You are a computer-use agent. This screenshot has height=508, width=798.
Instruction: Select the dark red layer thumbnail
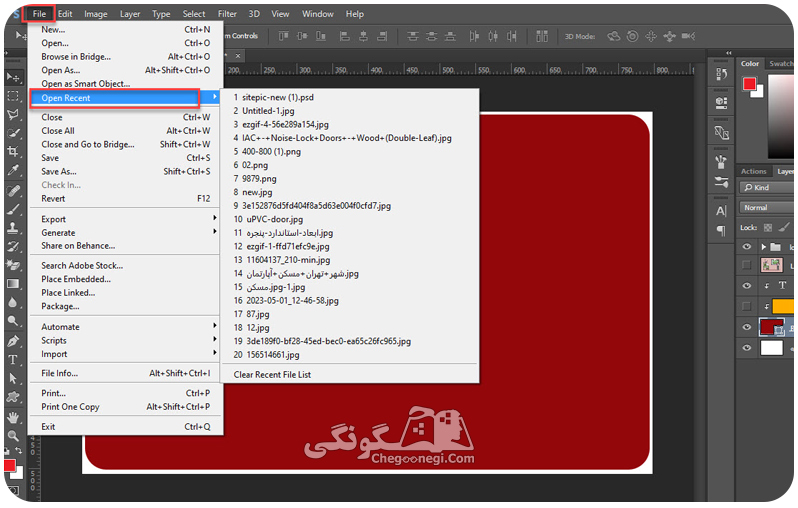pyautogui.click(x=772, y=327)
